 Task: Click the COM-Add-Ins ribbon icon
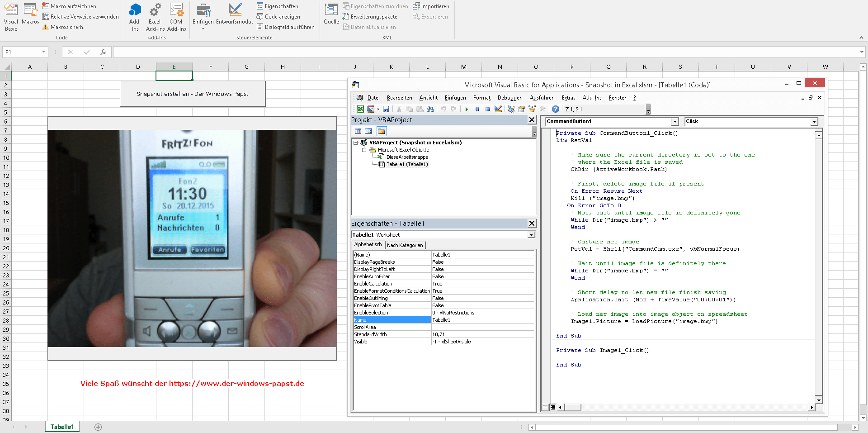coord(176,16)
